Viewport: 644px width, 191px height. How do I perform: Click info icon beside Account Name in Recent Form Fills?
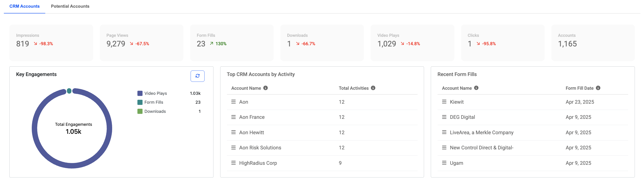click(x=476, y=88)
